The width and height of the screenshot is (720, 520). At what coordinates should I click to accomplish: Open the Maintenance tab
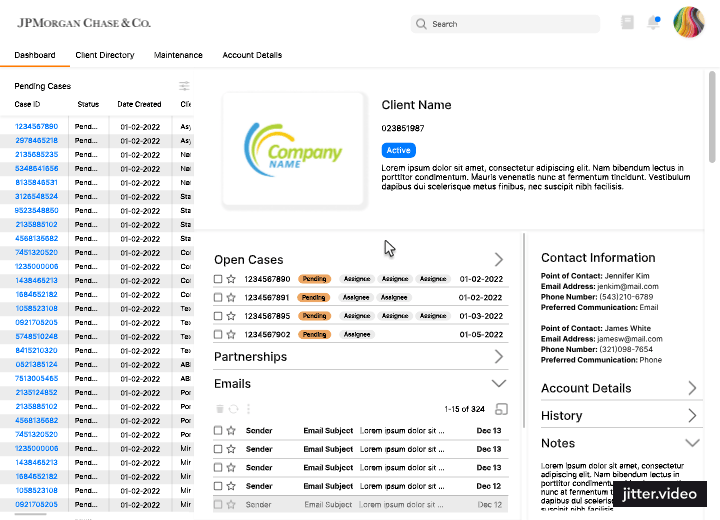(x=178, y=55)
